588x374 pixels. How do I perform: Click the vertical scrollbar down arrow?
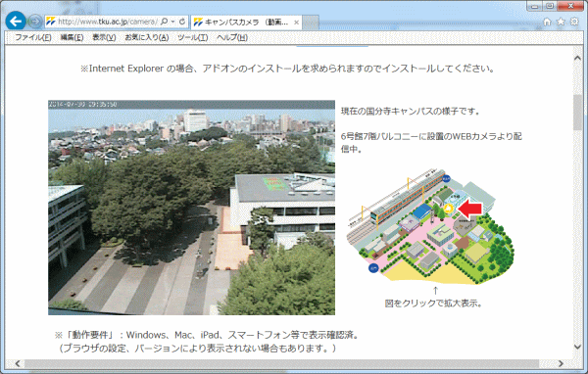pyautogui.click(x=577, y=347)
